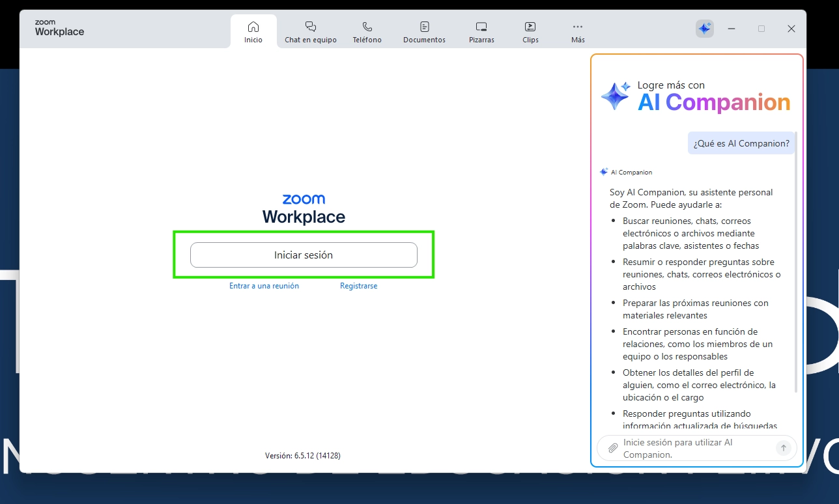Go to the Documentos tab
This screenshot has height=504, width=839.
coord(424,31)
